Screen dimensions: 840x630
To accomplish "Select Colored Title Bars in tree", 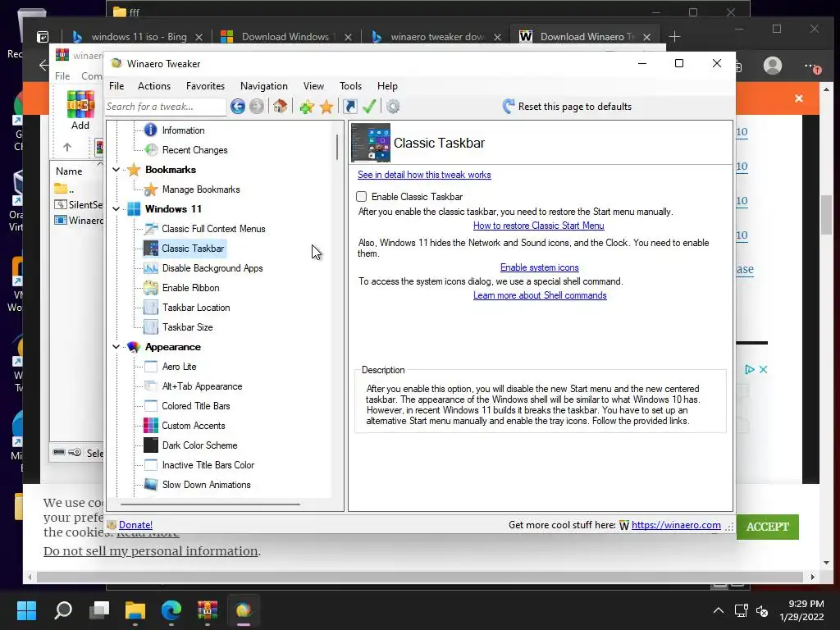I will pos(196,406).
